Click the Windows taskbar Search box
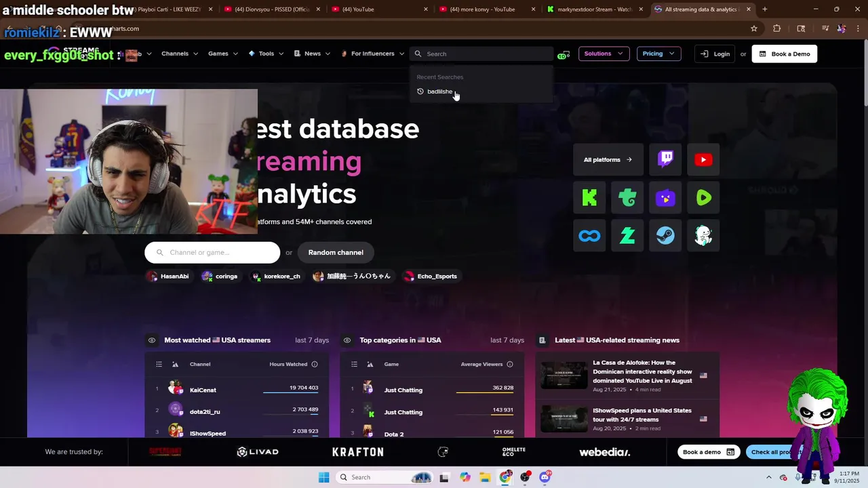The image size is (868, 488). tap(384, 477)
